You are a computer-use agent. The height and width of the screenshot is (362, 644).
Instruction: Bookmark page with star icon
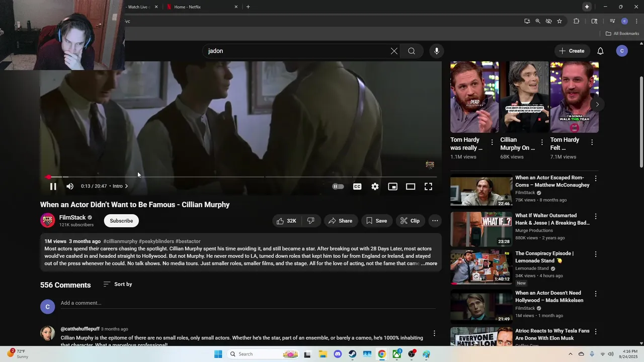coord(559,21)
